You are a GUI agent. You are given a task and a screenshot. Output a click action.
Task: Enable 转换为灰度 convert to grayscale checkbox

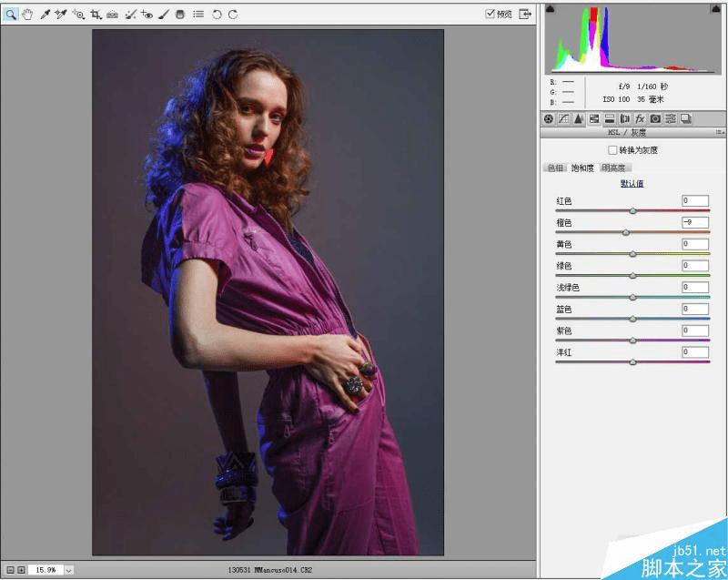[612, 150]
